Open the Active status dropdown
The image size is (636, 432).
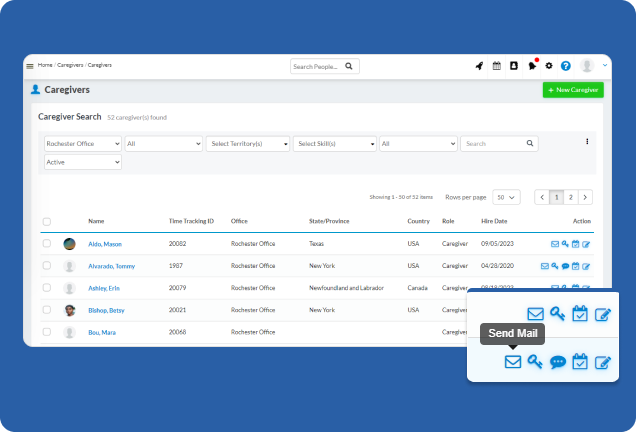tap(83, 161)
